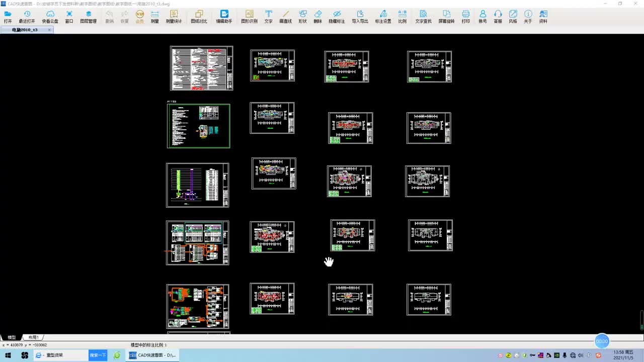Click the 打印 print icon
644x362 pixels.
[465, 17]
